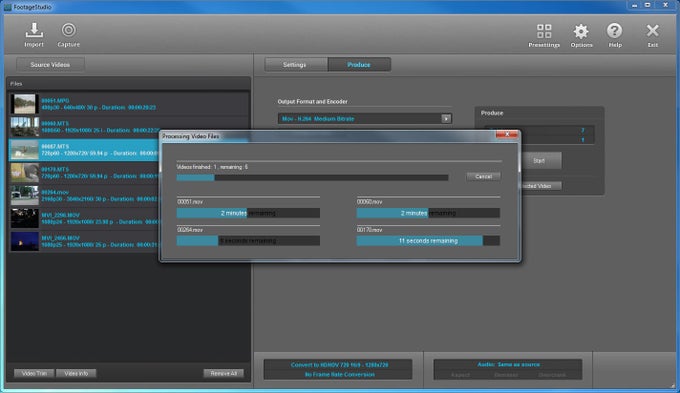The image size is (680, 393).
Task: Select the MVI .MOV 1080p24 file thumbnail
Action: [x=24, y=219]
